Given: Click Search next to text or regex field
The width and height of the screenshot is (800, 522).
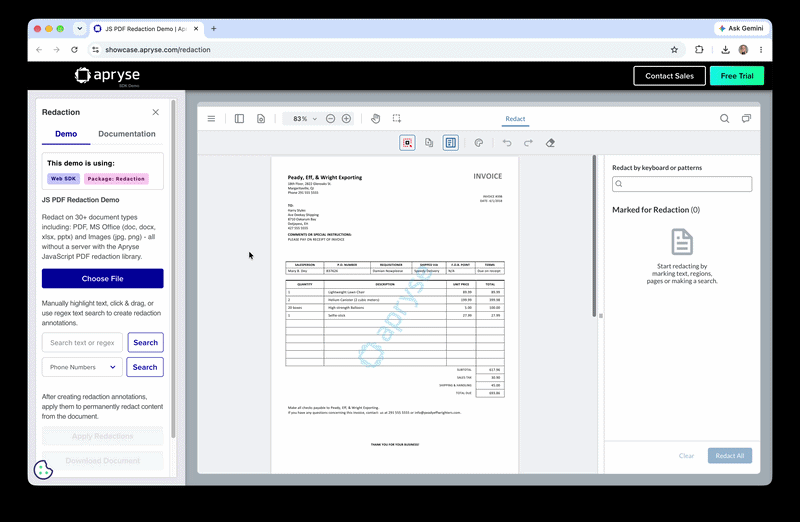Looking at the screenshot, I should pos(145,342).
